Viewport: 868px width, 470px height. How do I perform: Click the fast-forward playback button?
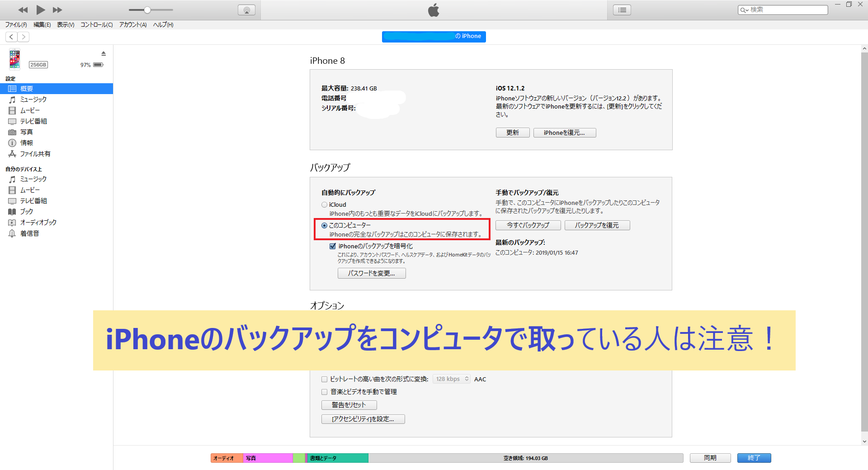(x=57, y=10)
